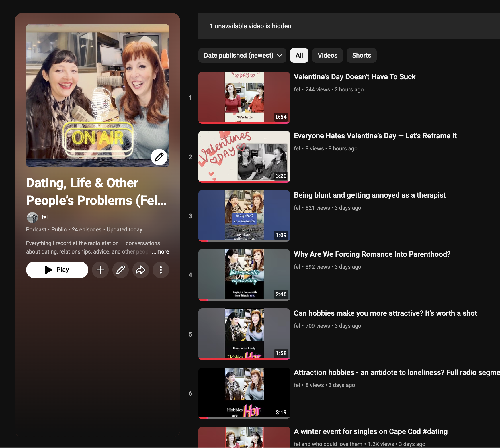Click fel channel name on 392 views row
Viewport: 500px width, 448px height.
point(297,267)
